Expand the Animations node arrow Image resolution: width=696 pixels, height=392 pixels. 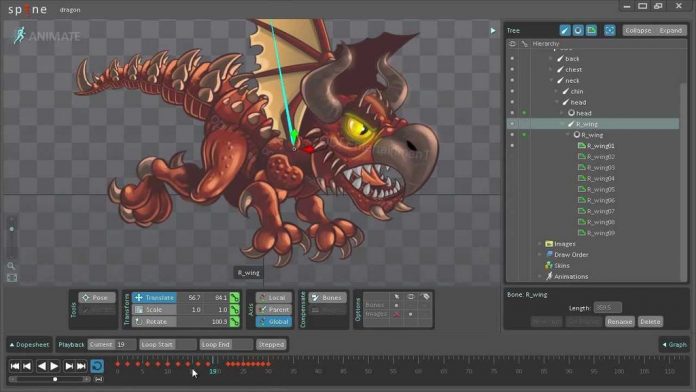540,277
